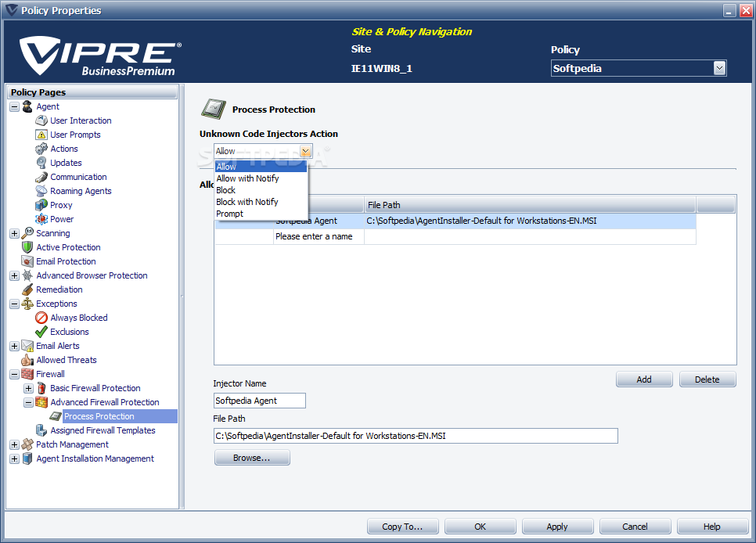This screenshot has width=756, height=543.
Task: Click the User Interaction icon
Action: 41,120
